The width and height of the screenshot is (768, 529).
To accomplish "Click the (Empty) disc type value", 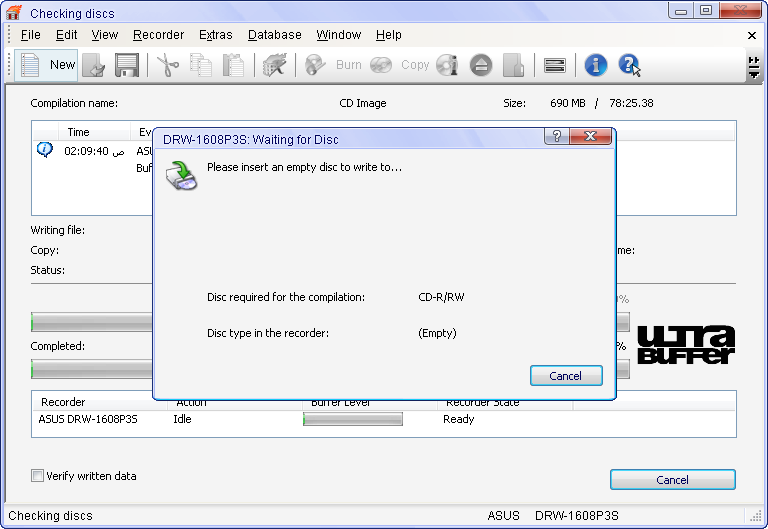I will tap(437, 334).
